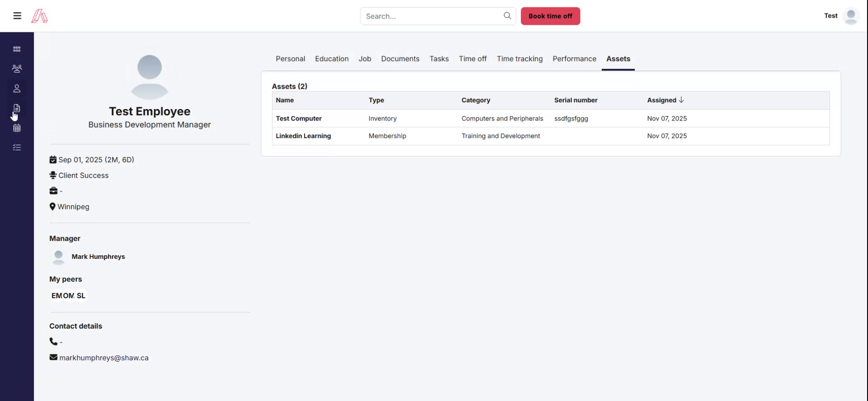
Task: Click the search magnifier icon
Action: [x=507, y=16]
